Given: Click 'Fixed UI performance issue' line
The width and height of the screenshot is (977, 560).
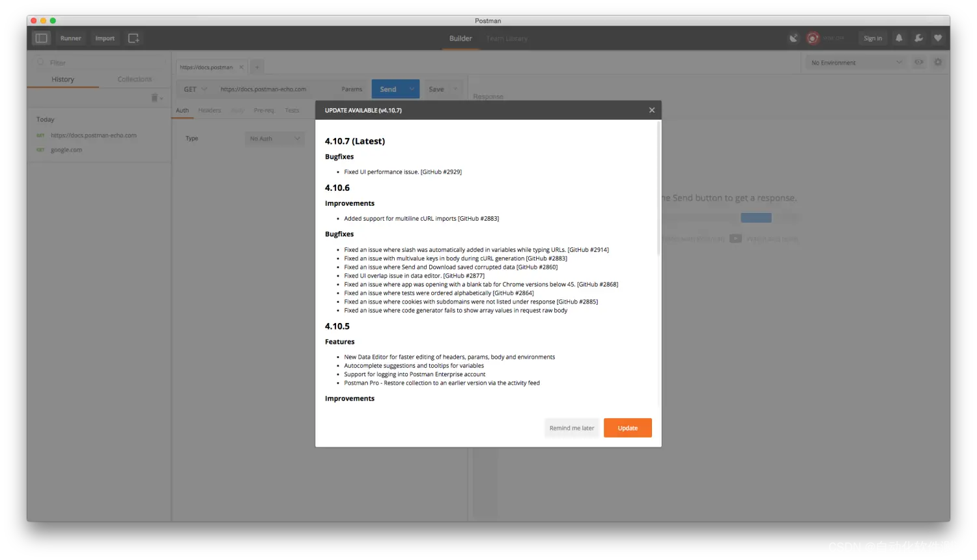Looking at the screenshot, I should point(403,172).
